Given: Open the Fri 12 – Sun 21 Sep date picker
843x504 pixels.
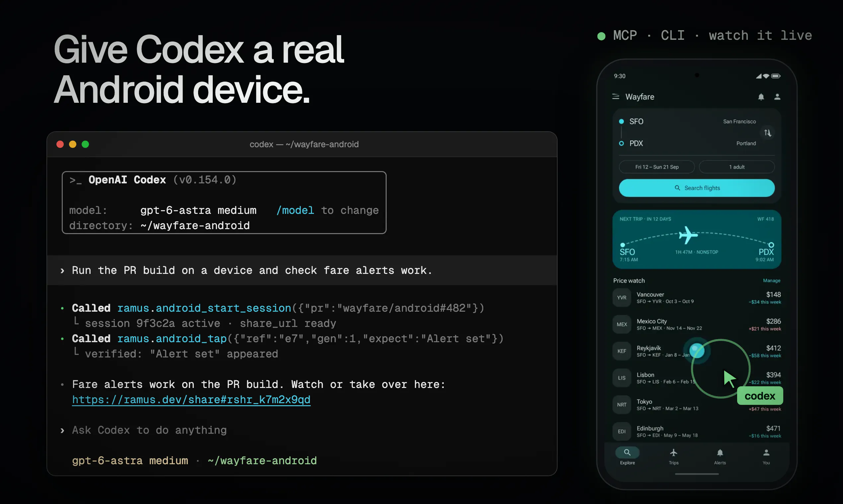Looking at the screenshot, I should coord(657,167).
